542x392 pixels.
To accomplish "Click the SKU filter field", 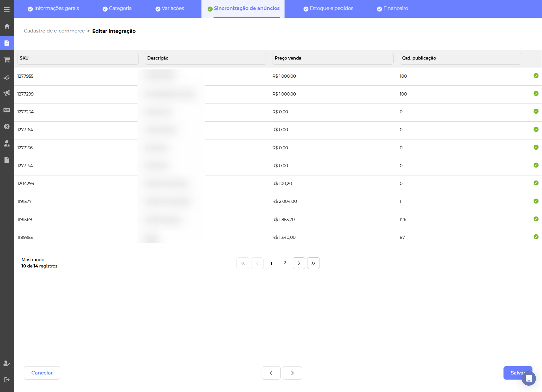I will tap(78, 59).
